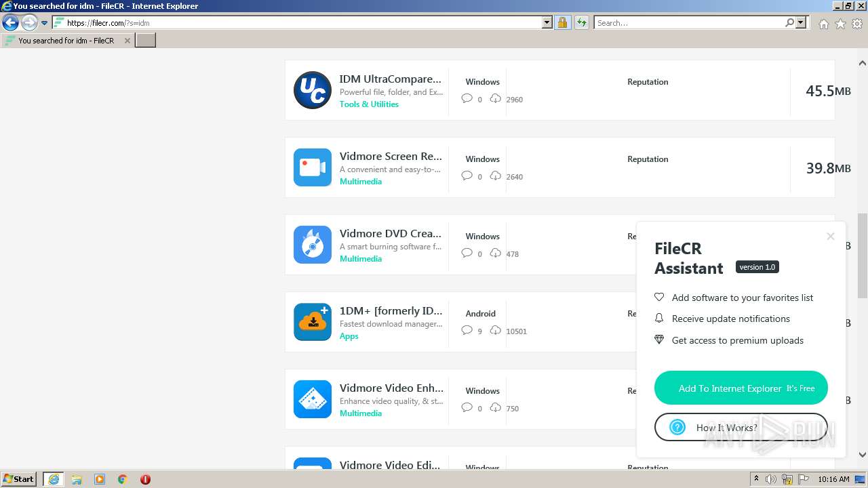Open the Vidmore DVD Creator disc icon

click(x=313, y=245)
